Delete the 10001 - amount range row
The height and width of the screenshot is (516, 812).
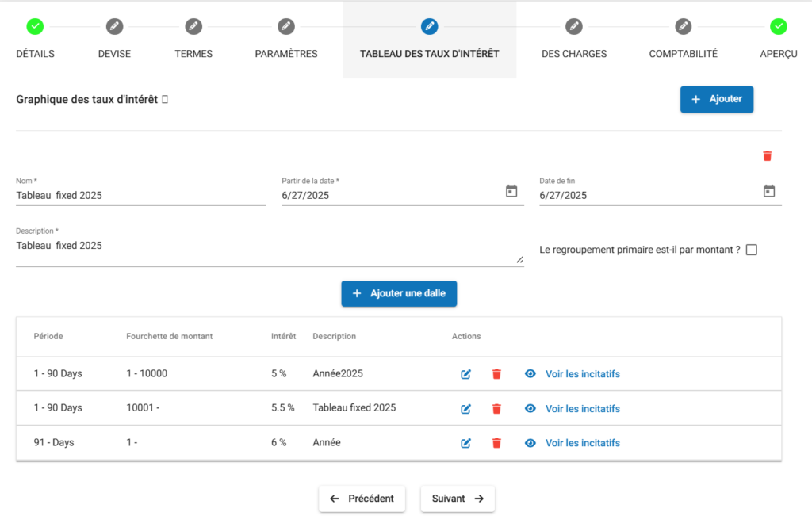tap(496, 409)
